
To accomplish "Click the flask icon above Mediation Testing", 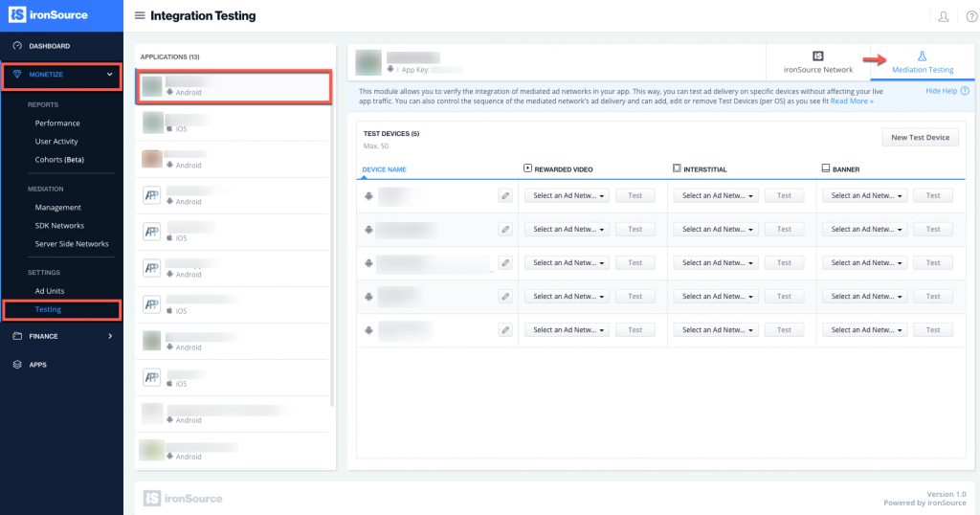I will coord(922,56).
